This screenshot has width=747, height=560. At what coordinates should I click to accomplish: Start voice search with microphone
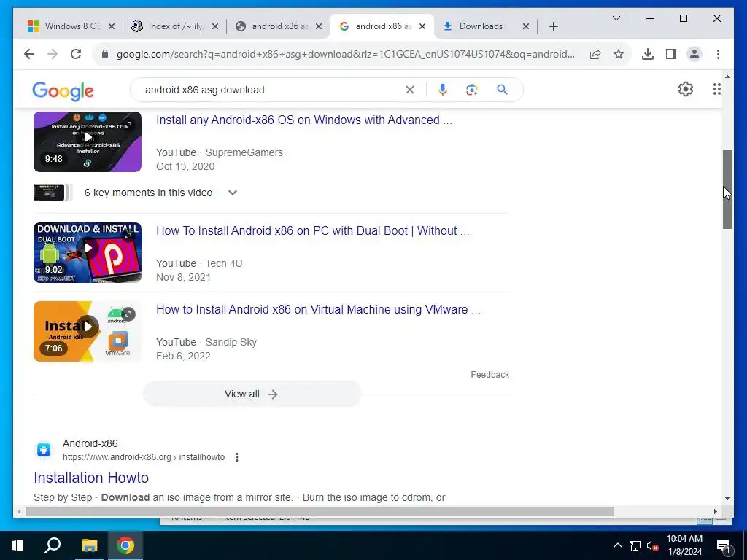(x=443, y=90)
